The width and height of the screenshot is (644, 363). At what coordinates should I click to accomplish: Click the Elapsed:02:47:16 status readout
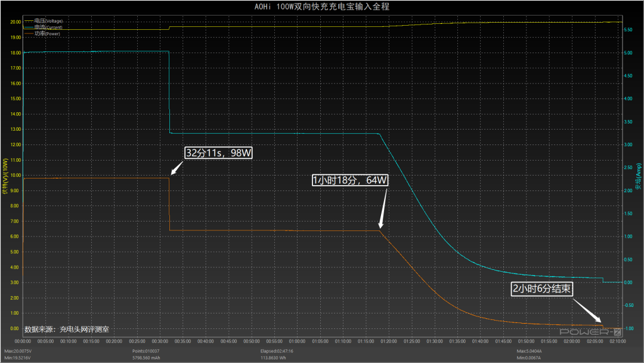coord(277,352)
